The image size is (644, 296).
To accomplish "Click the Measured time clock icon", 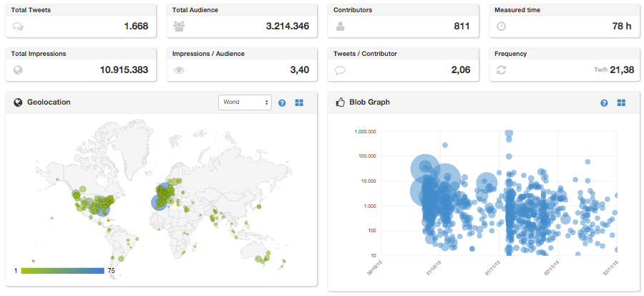I will (x=501, y=27).
